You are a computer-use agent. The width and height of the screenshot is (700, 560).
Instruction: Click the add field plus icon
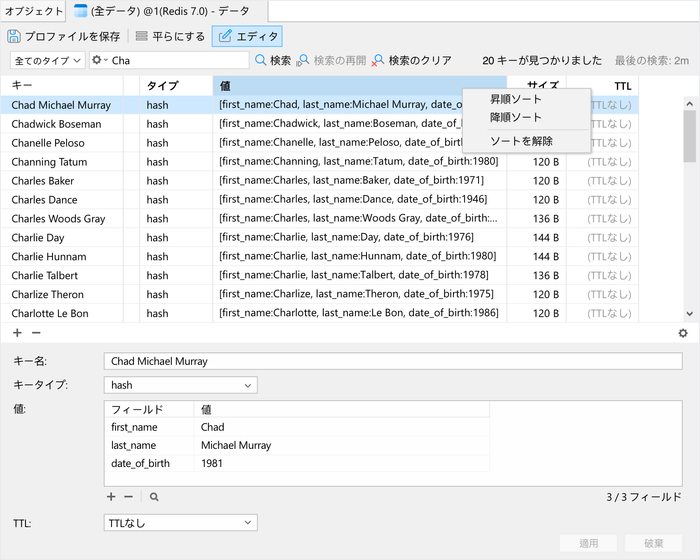coord(111,496)
